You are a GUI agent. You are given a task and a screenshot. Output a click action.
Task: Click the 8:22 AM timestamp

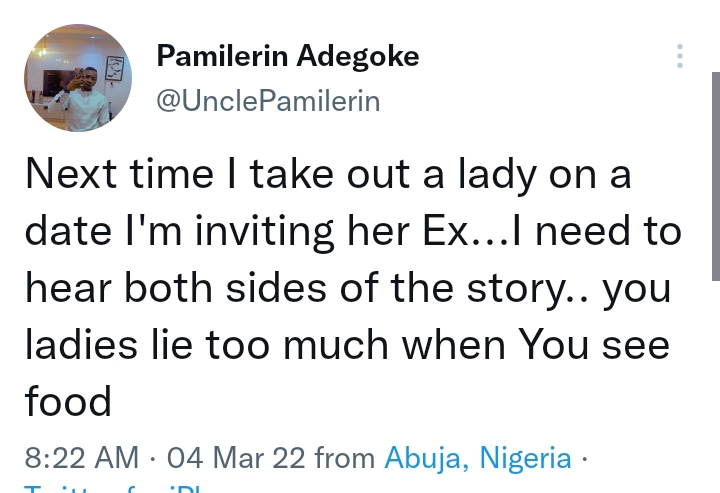click(x=81, y=458)
